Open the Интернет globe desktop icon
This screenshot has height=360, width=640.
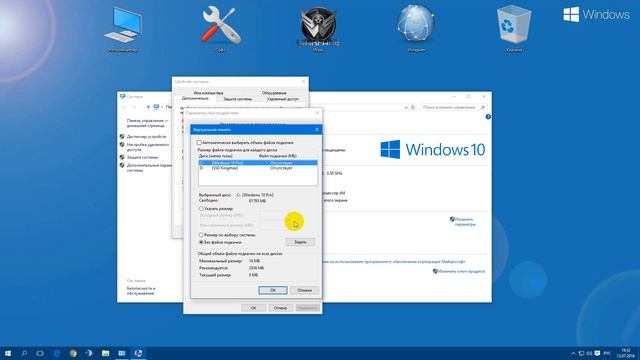416,29
